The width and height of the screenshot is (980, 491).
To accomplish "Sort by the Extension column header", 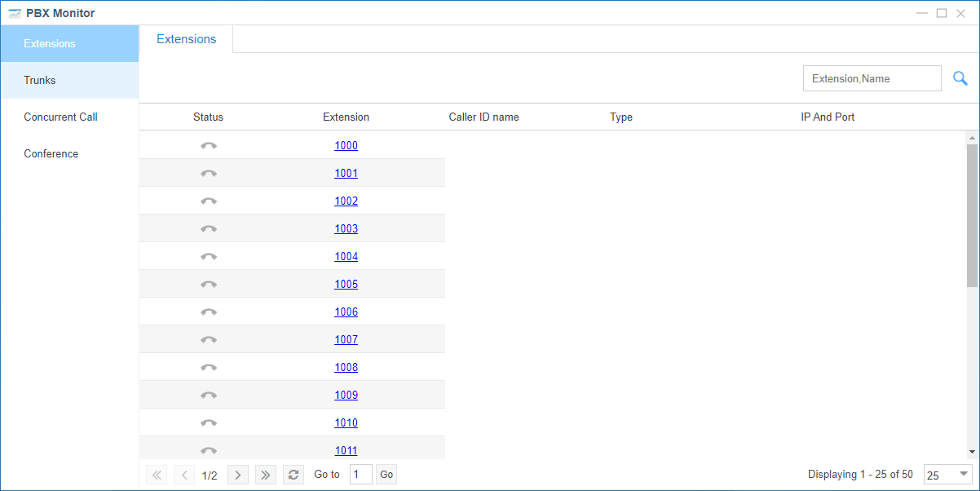I will pyautogui.click(x=346, y=117).
